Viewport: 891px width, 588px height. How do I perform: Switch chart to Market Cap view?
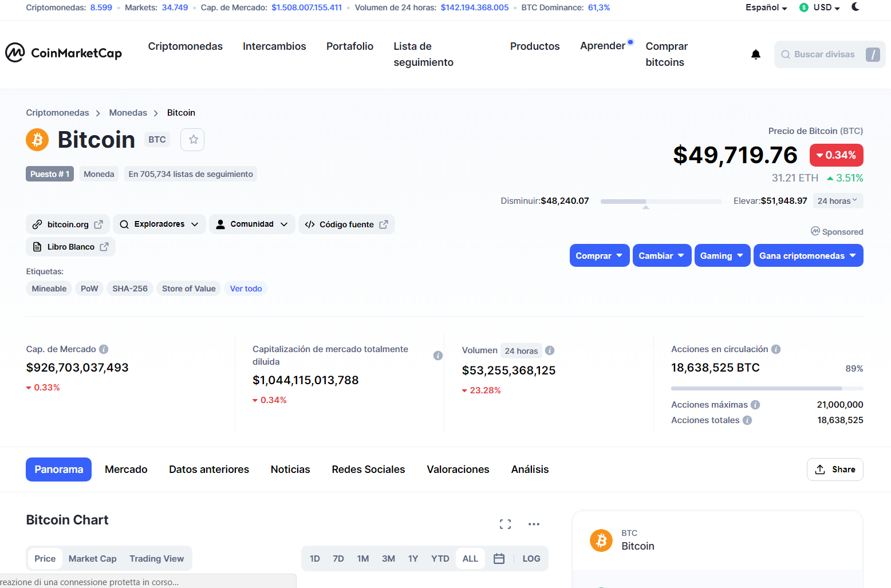(x=93, y=559)
